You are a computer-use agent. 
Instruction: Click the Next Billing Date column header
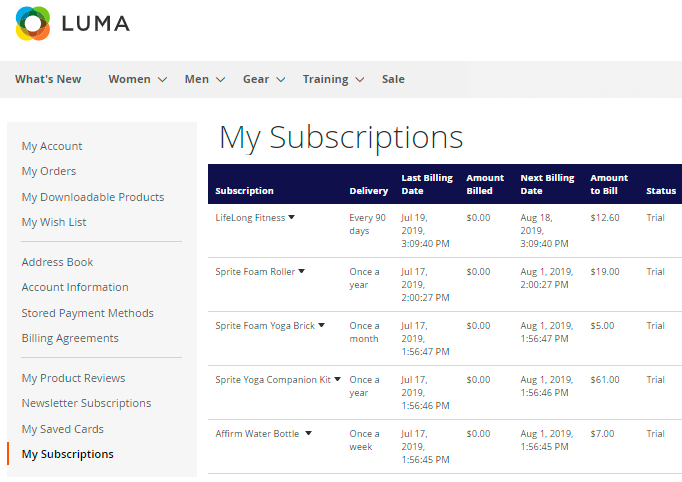coord(547,184)
